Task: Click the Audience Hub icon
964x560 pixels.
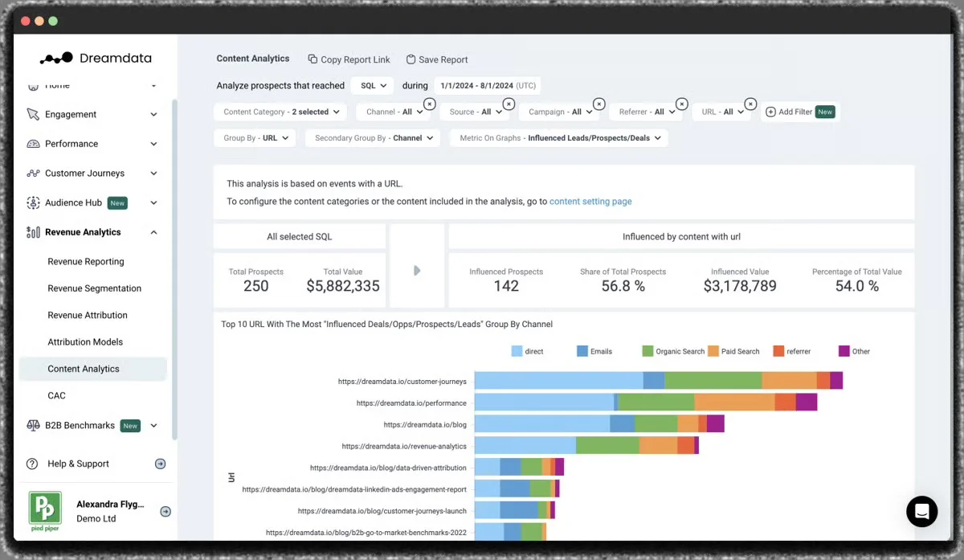Action: point(33,202)
